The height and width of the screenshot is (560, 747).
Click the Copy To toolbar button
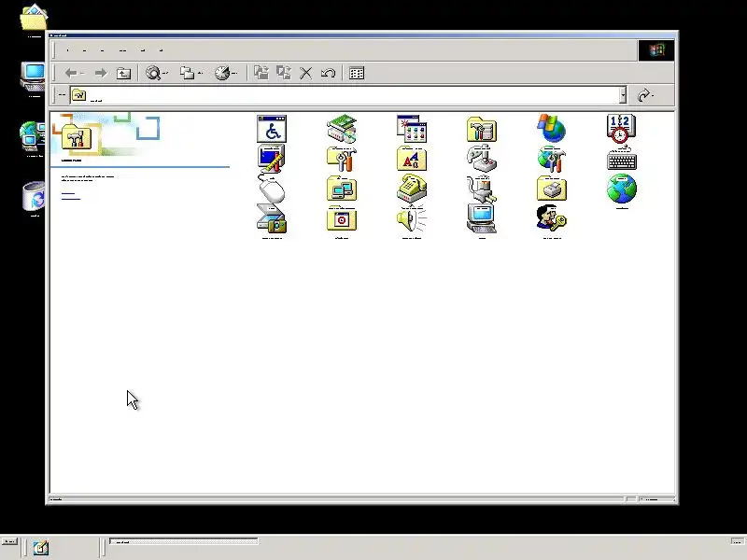point(284,73)
